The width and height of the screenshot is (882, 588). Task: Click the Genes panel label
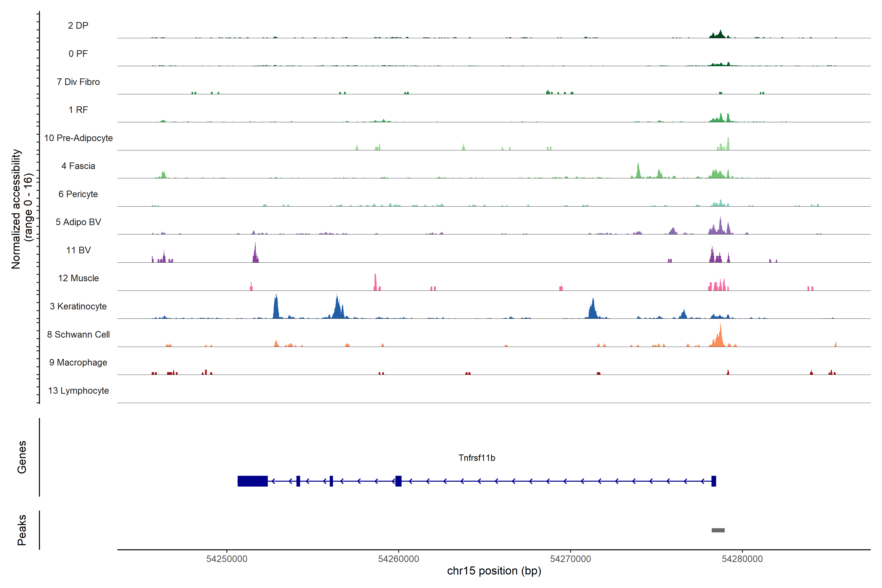(x=22, y=457)
